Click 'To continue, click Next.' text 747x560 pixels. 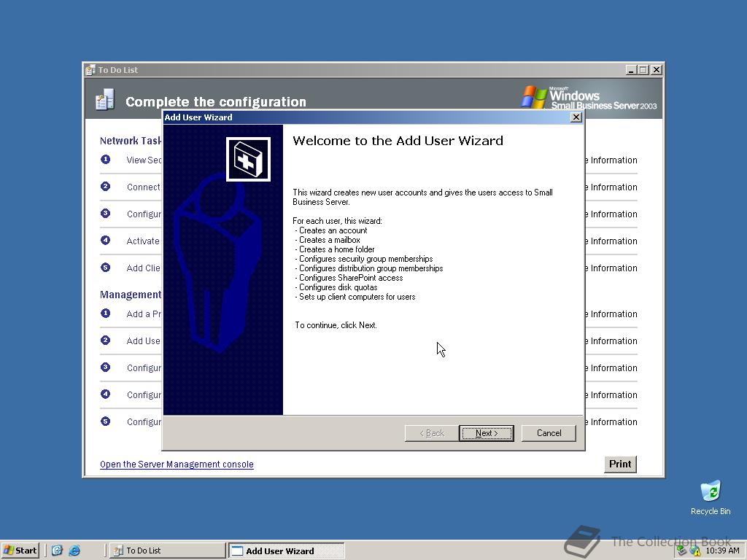336,325
